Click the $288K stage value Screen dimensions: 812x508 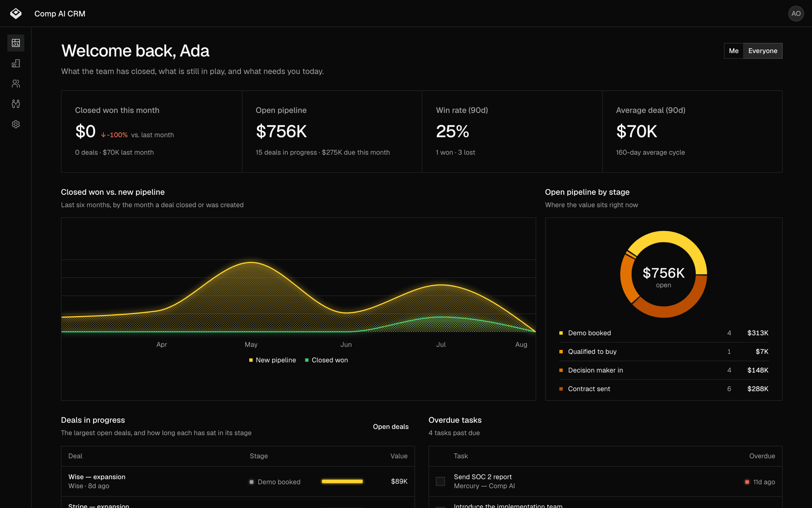(x=757, y=389)
